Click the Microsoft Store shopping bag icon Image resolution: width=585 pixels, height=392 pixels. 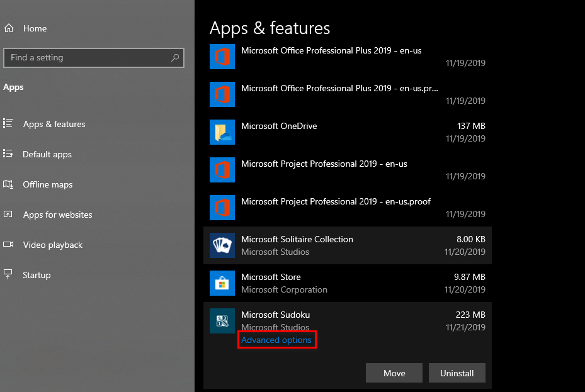tap(222, 283)
